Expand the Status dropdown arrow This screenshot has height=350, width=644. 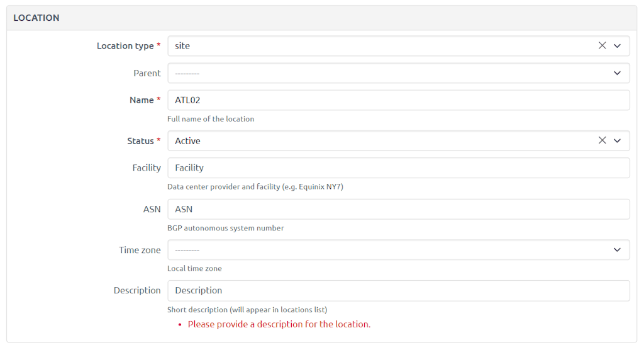pyautogui.click(x=617, y=141)
